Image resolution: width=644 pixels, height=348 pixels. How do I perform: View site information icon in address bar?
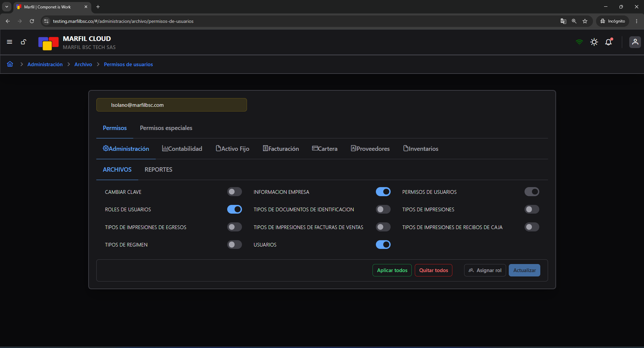[x=46, y=21]
